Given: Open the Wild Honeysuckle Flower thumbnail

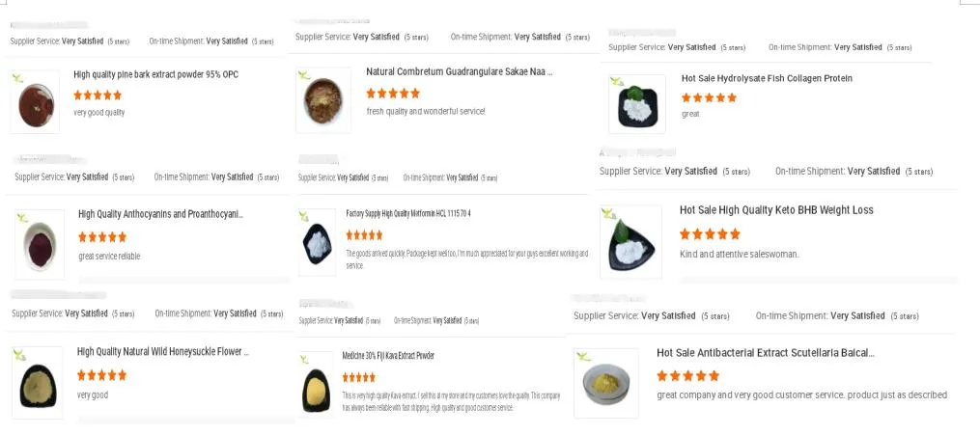Looking at the screenshot, I should tap(37, 381).
